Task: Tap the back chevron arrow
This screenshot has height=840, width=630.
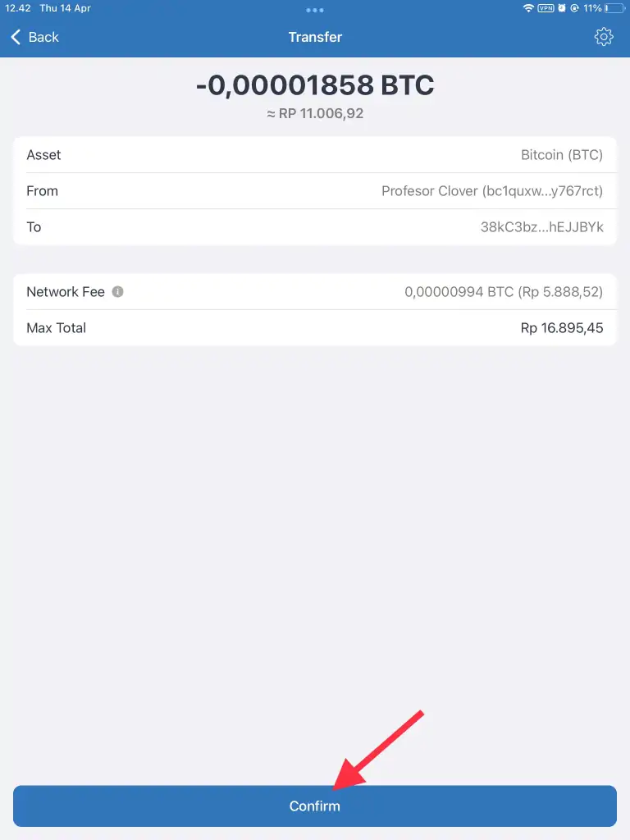Action: click(15, 36)
